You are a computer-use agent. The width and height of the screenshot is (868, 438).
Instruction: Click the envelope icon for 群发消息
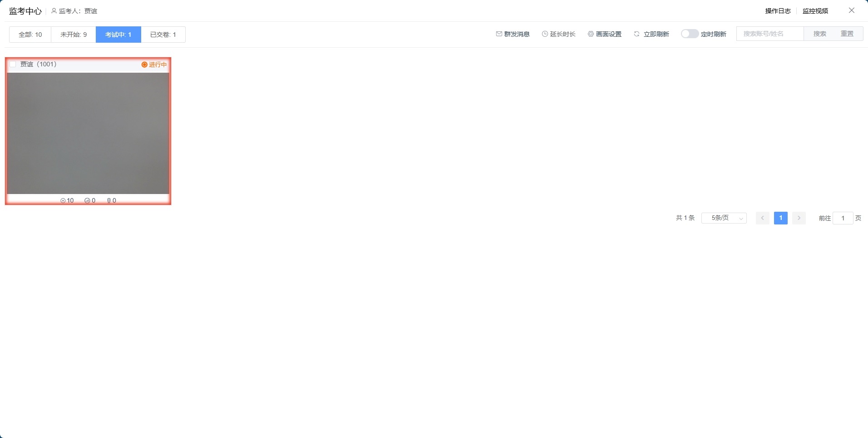click(499, 34)
